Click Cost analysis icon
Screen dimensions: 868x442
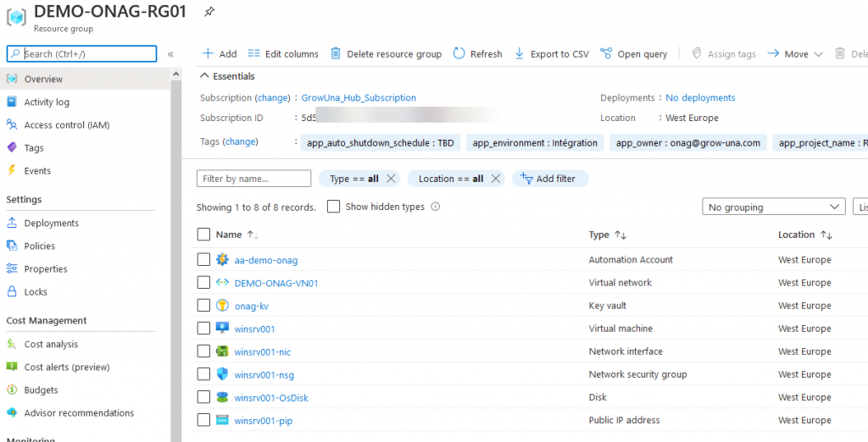12,344
